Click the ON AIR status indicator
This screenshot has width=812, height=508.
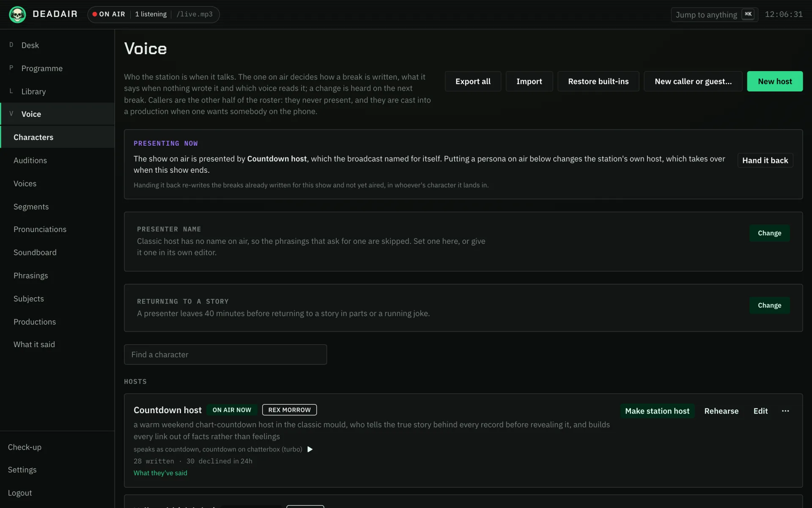[109, 14]
